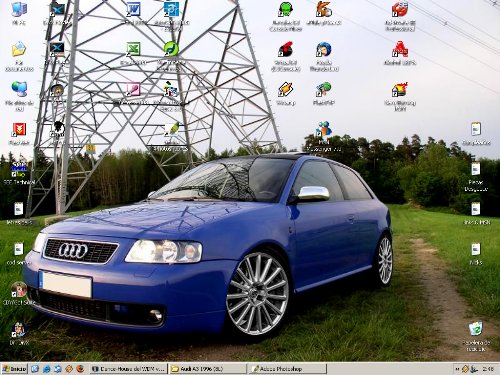
Task: Open the red FlashGet shortcut icon
Action: pos(19,129)
